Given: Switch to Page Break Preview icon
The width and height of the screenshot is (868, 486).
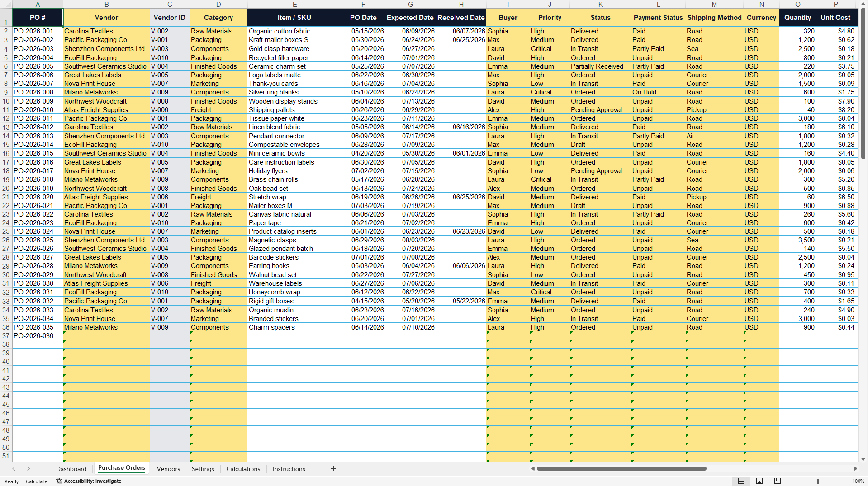Looking at the screenshot, I should 778,481.
